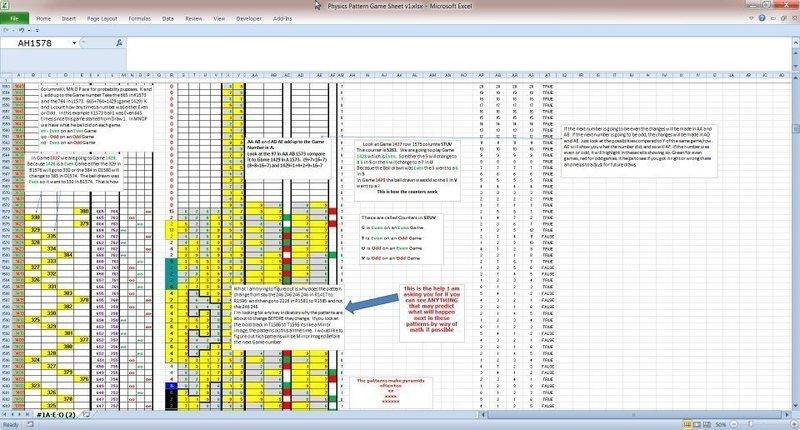Select the column A header
800x430 pixels.
coord(18,75)
